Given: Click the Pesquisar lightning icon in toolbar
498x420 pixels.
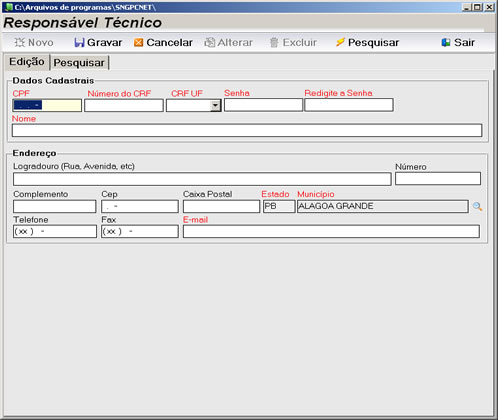Looking at the screenshot, I should click(340, 42).
